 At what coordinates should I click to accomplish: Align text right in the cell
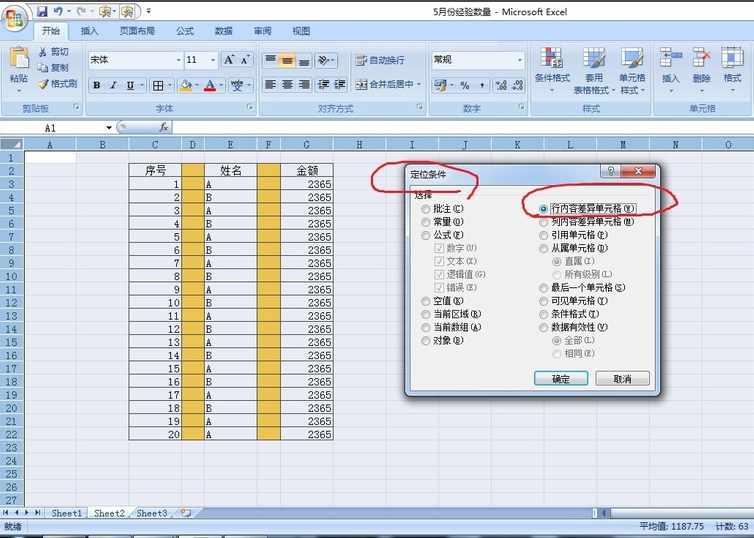pos(304,85)
